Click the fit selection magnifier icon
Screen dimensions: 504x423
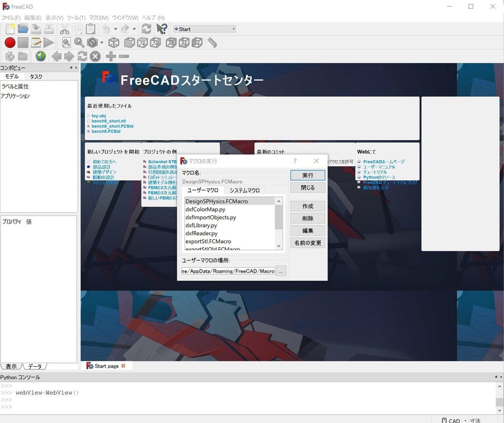coord(79,42)
